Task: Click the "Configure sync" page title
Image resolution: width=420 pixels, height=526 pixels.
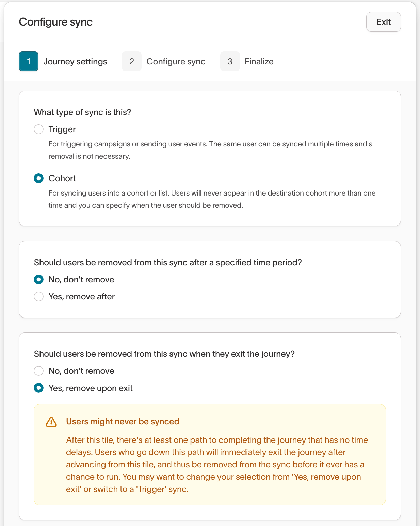Action: [x=56, y=22]
